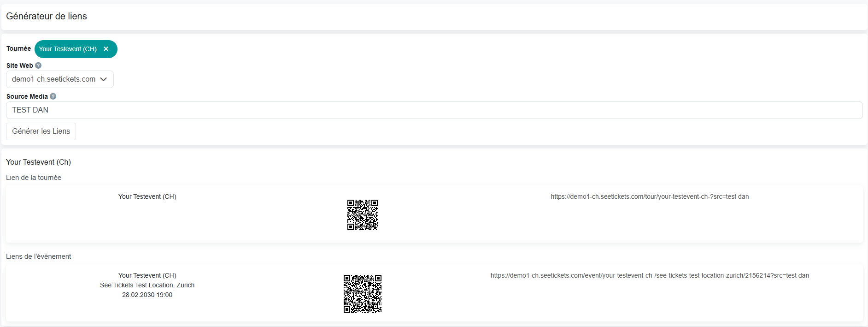Click the event date 28.02.2030 19:00
Image resolution: width=868 pixels, height=327 pixels.
pyautogui.click(x=147, y=295)
